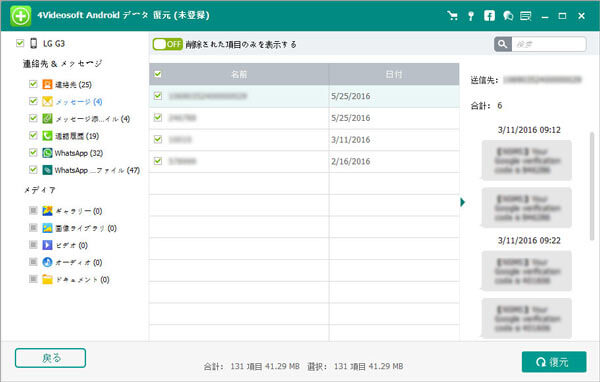Click the message attachments clip icon
The image size is (600, 382).
(x=47, y=119)
